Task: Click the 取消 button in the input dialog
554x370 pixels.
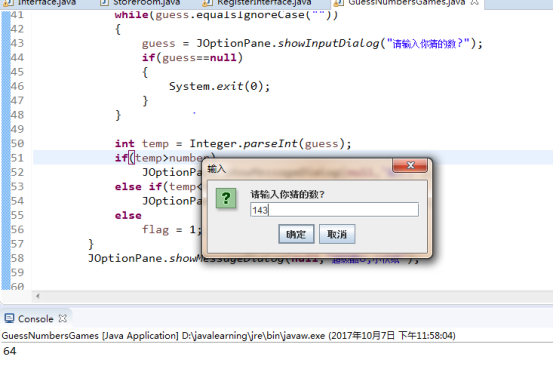Action: [x=337, y=234]
